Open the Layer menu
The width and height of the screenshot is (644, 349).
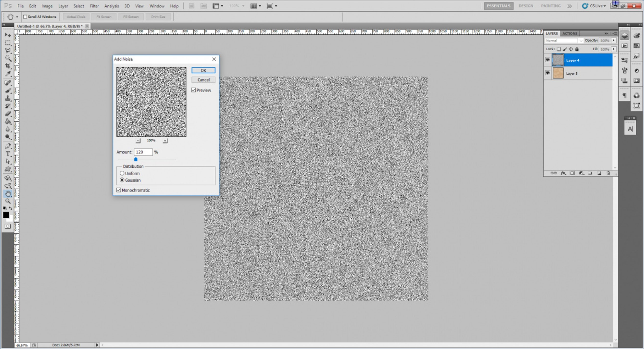point(63,6)
